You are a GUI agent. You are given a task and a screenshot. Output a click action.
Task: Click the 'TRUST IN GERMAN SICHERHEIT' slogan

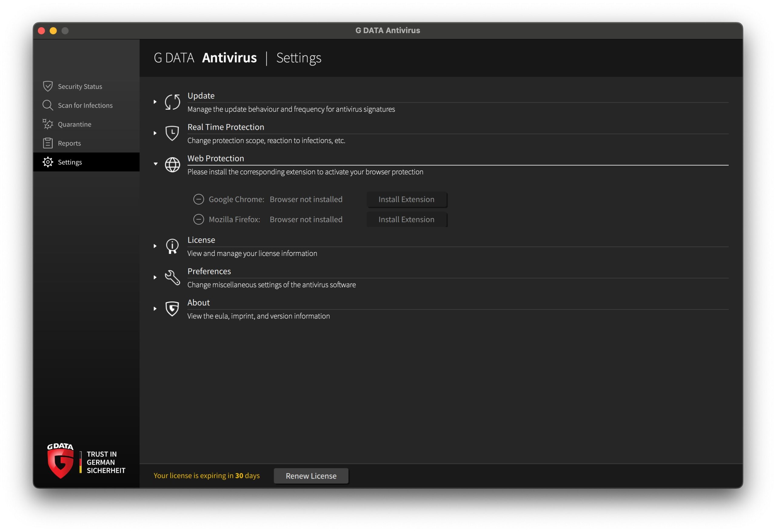coord(106,463)
